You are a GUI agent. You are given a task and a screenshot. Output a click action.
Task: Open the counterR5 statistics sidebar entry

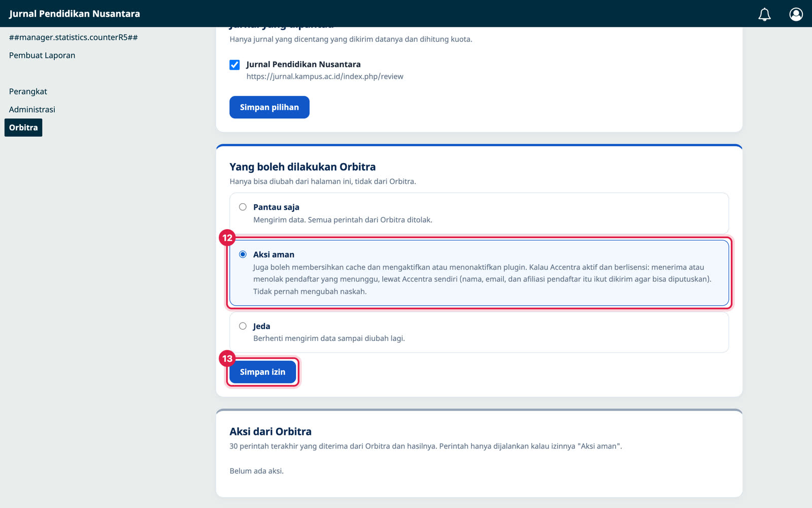(74, 37)
